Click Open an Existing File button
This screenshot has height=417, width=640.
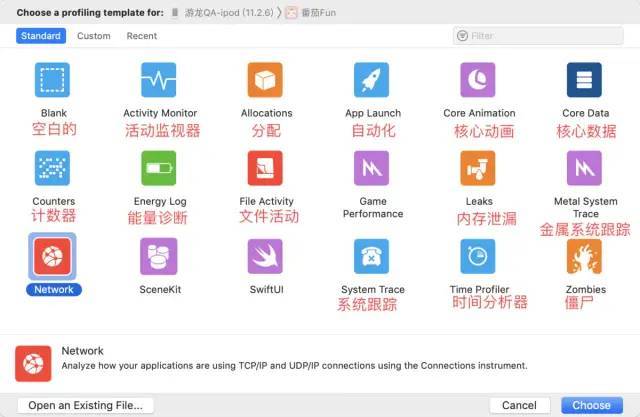click(x=86, y=405)
